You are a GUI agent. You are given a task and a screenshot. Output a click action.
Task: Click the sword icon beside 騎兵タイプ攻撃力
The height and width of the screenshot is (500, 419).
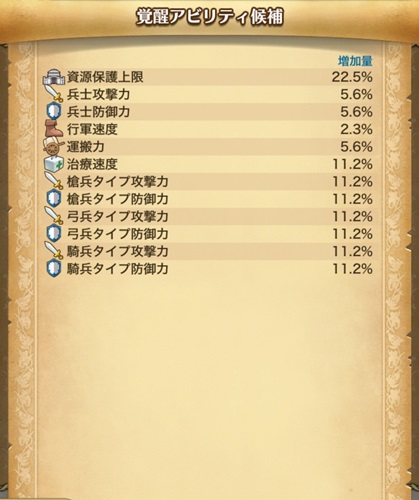coord(54,250)
